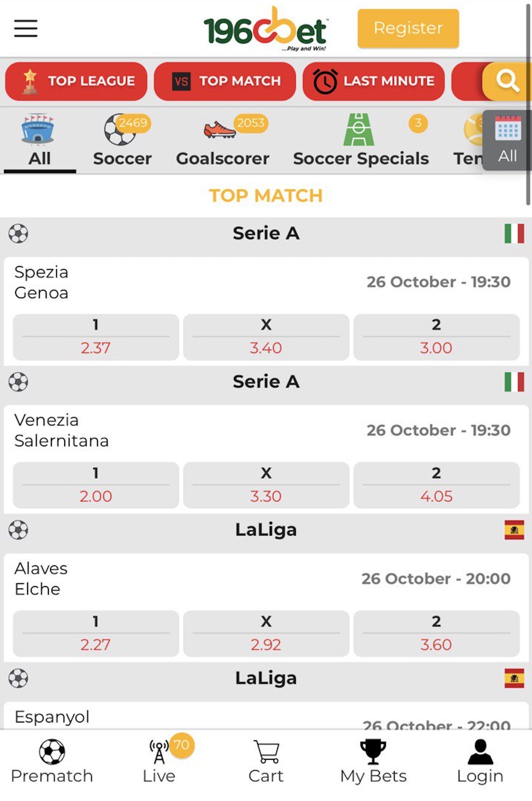
Task: Select draw odds 3.30 for Venezia–Salernitana
Action: pyautogui.click(x=266, y=485)
